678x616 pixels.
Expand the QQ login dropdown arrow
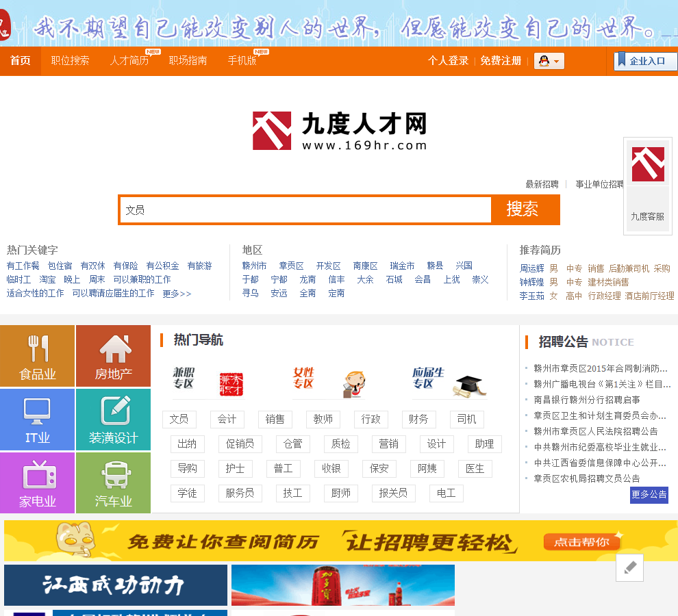557,62
